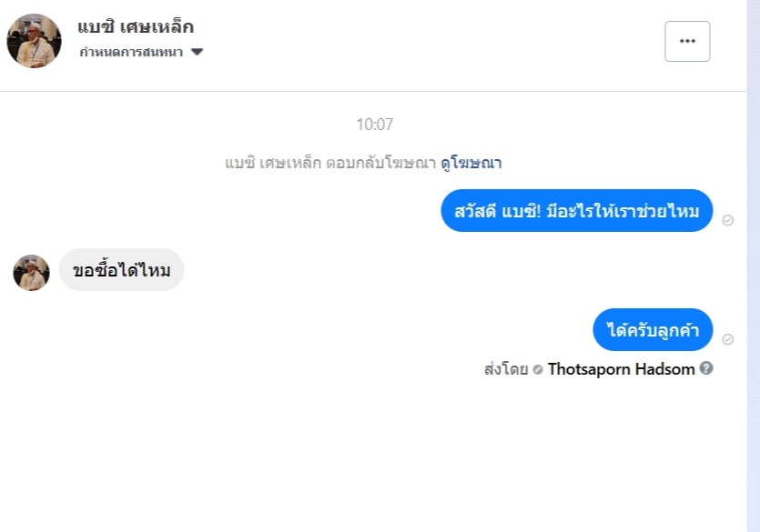Select the ขอซื้อได้ไหม message bubble
The image size is (760, 532).
click(122, 270)
